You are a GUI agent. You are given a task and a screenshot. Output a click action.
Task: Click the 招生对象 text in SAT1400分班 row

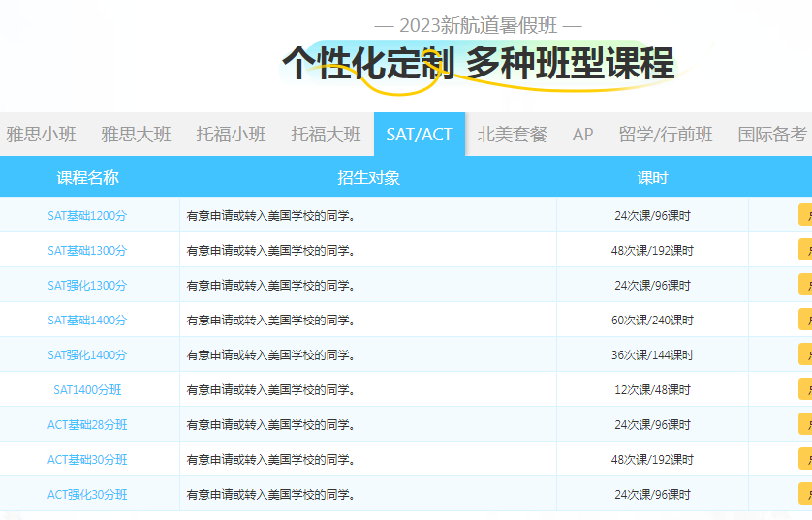[x=271, y=389]
